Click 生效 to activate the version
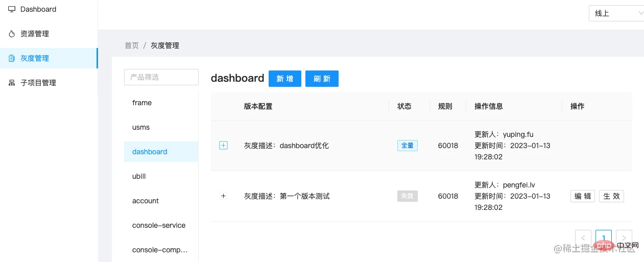 611,196
